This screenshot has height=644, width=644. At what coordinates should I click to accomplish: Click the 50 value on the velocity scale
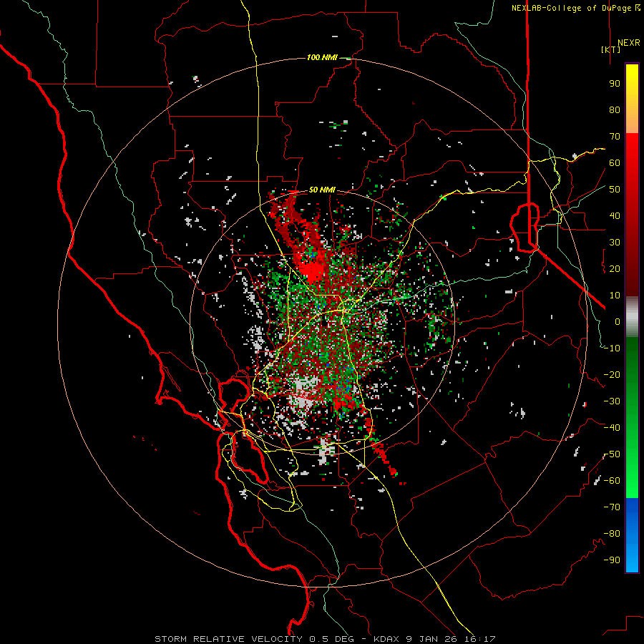click(x=615, y=190)
